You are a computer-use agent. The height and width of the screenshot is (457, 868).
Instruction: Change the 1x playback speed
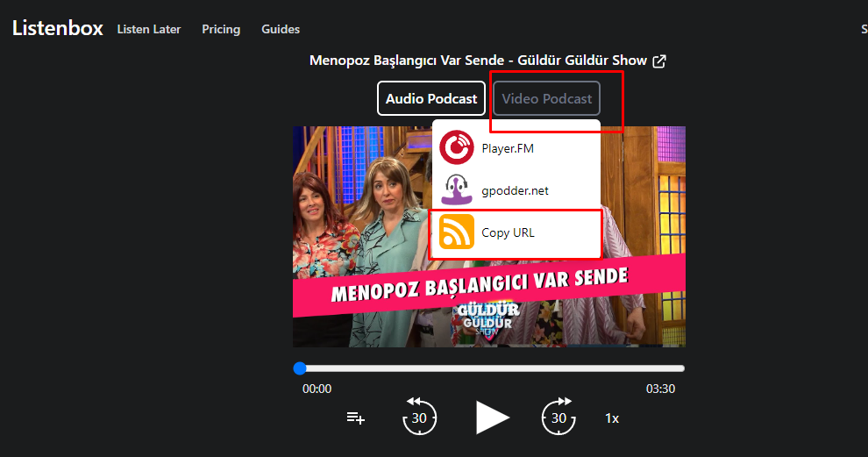[x=612, y=418]
